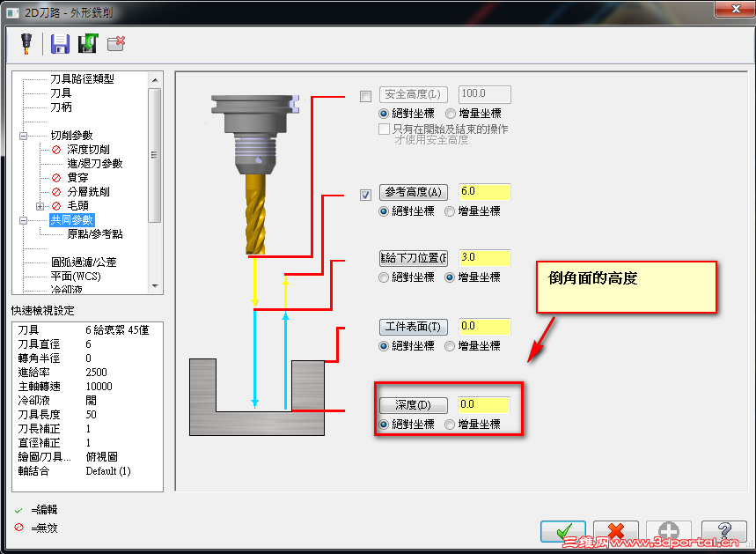Click invalid icon beside 貫穿
This screenshot has height=554, width=756.
(56, 178)
